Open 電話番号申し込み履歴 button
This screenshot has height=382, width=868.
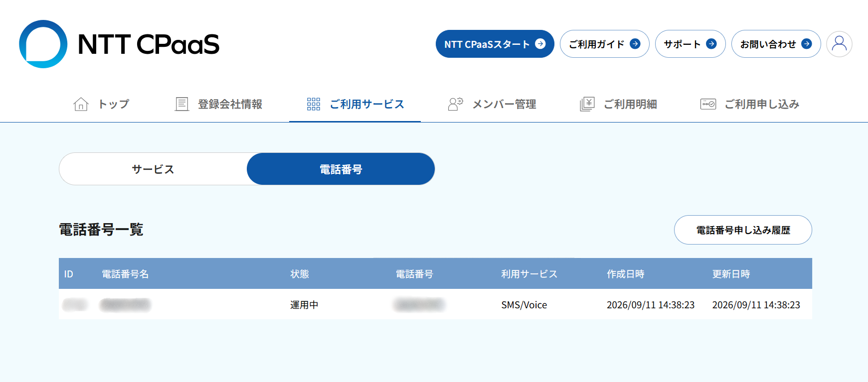pos(743,230)
